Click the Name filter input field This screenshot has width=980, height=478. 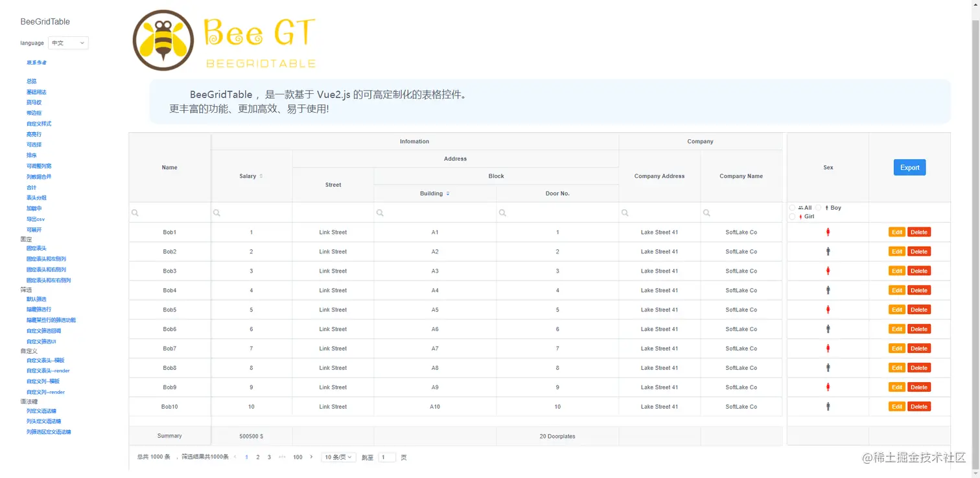[170, 212]
